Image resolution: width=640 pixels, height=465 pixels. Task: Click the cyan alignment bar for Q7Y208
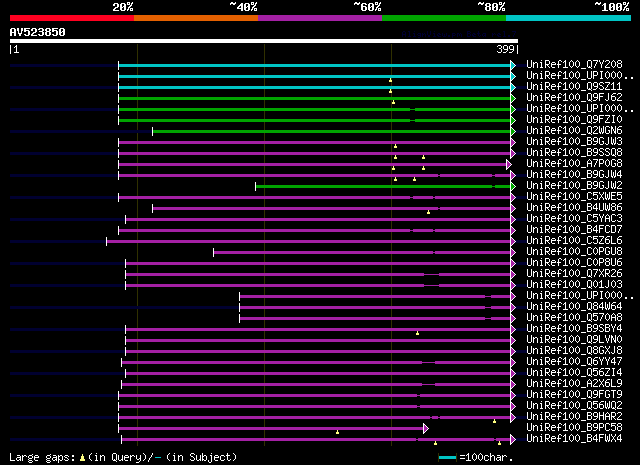pyautogui.click(x=314, y=65)
